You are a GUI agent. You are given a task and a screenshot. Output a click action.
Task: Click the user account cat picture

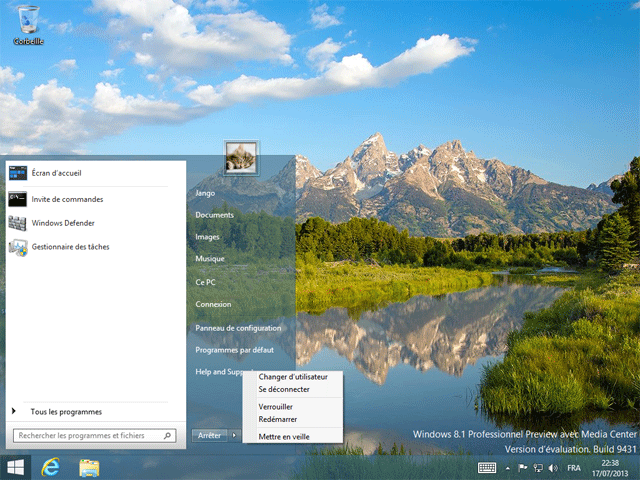pos(241,157)
